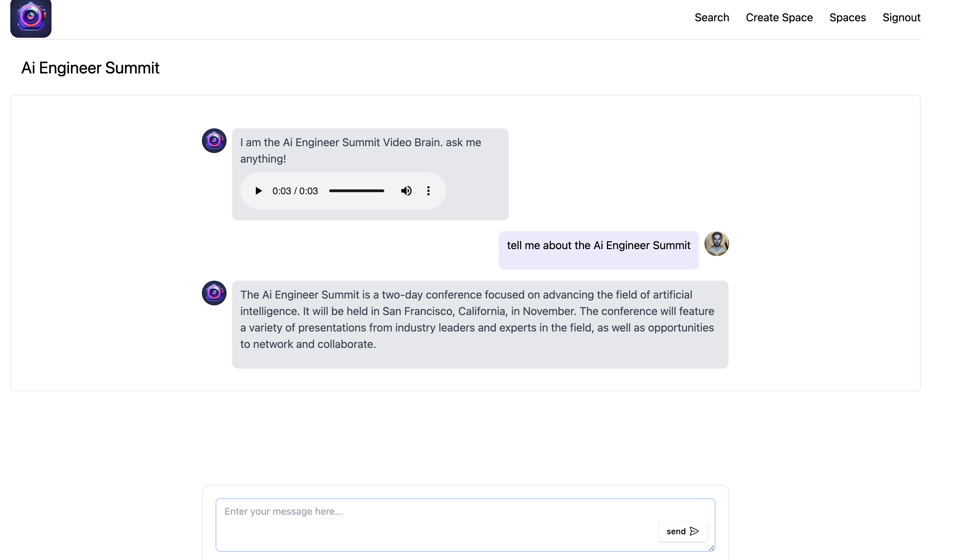Go to Create Space
Screen dimensions: 964x560
(x=779, y=17)
